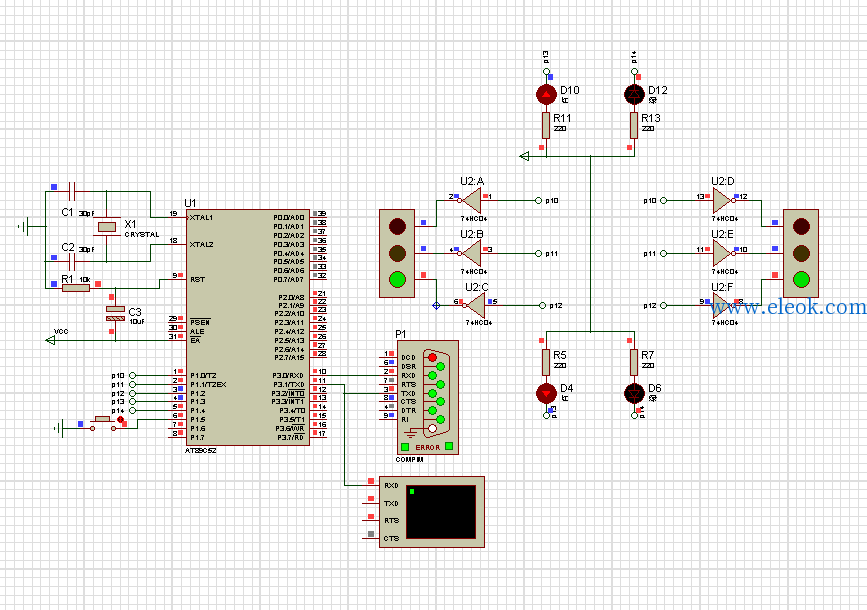Click the www.eleok.com watermark link
This screenshot has width=867, height=610.
788,307
